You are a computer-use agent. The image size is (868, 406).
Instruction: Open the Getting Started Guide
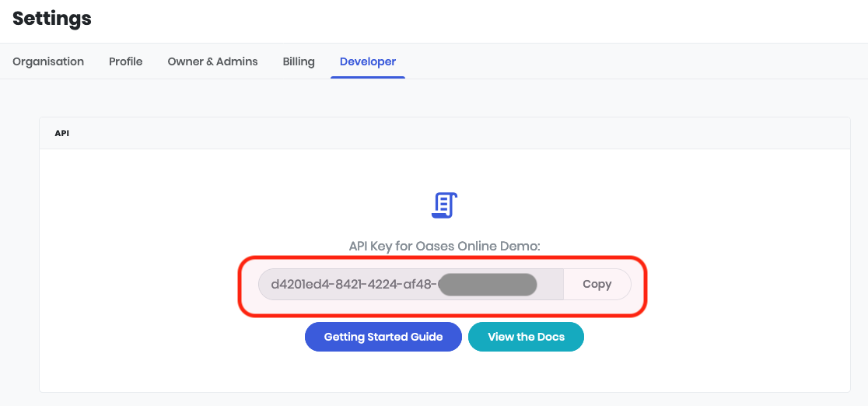(x=383, y=337)
